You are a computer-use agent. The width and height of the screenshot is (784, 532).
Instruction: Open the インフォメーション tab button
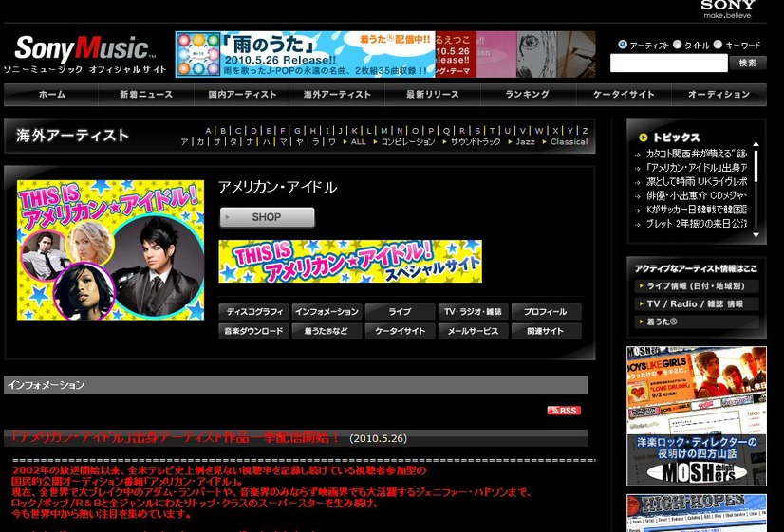click(x=327, y=312)
